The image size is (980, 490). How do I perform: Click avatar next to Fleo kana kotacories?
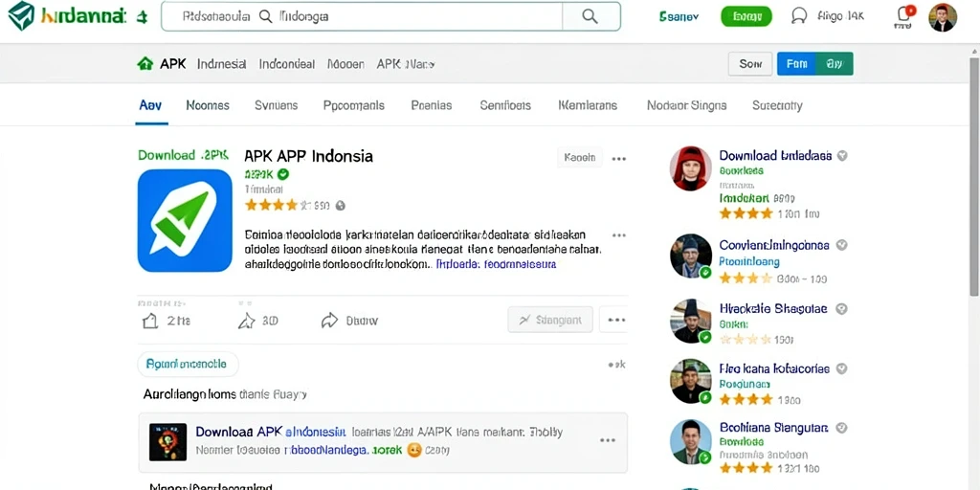coord(691,381)
